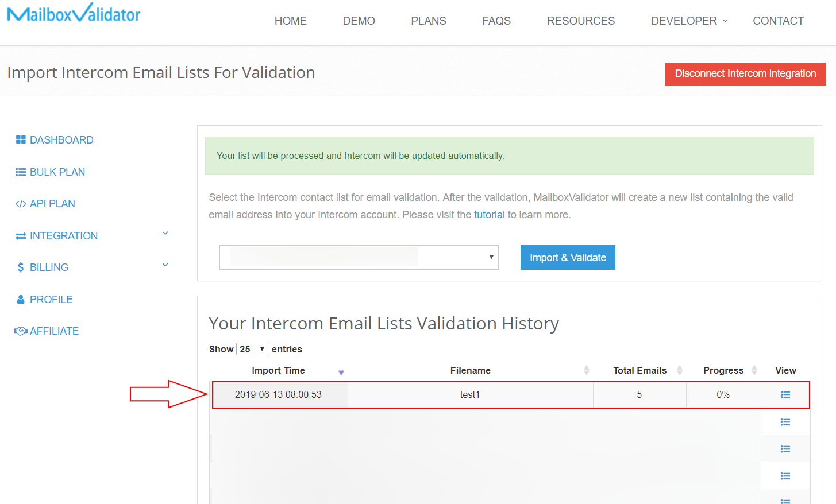This screenshot has width=836, height=504.
Task: Open the Intercom contact list dropdown
Action: pyautogui.click(x=359, y=257)
